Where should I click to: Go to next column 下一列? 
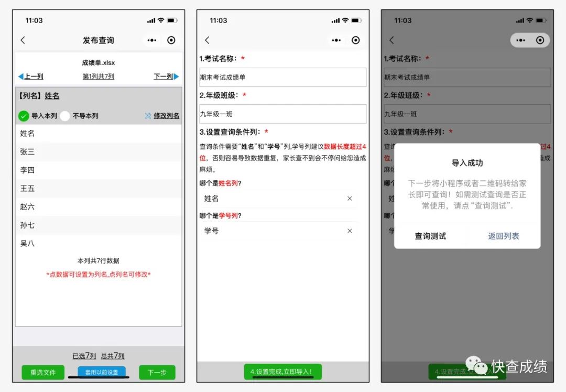pyautogui.click(x=166, y=77)
